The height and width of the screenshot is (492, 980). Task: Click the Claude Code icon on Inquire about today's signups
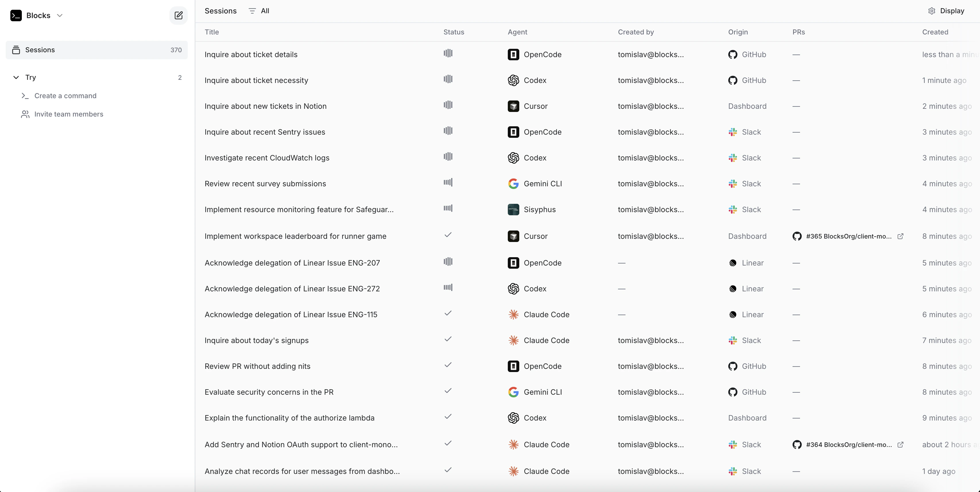pos(514,340)
